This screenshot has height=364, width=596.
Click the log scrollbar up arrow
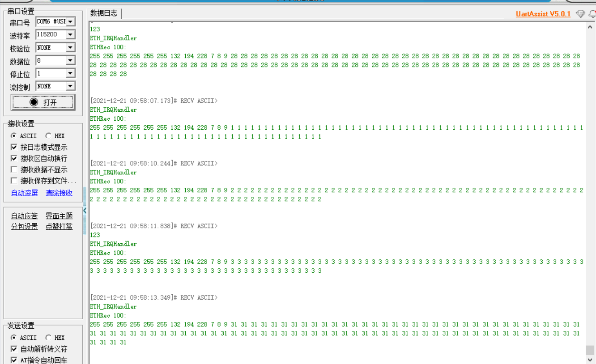point(590,27)
